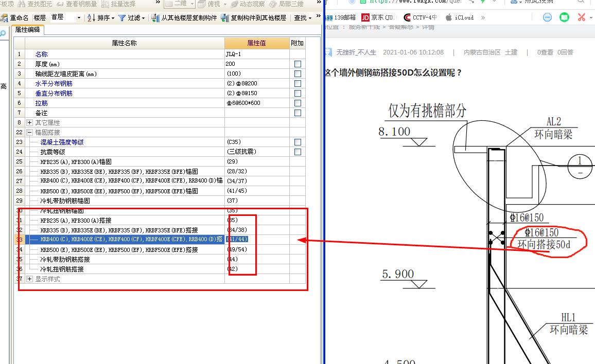Click the 附加 column header

(x=297, y=43)
